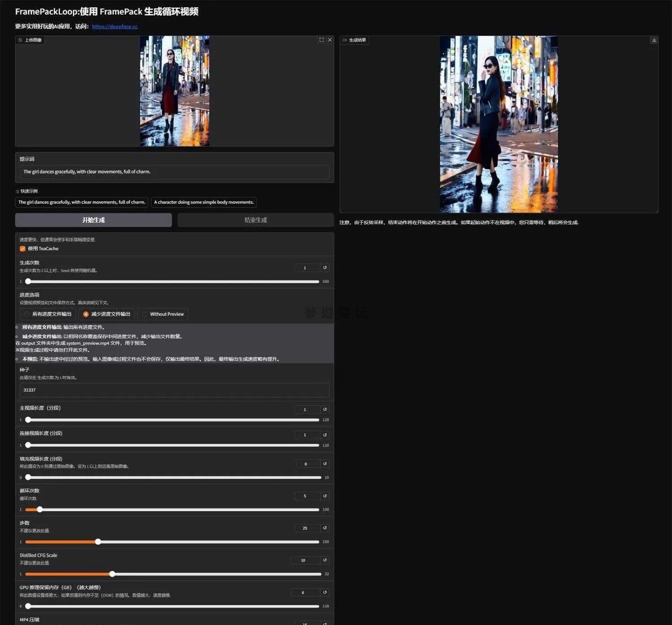This screenshot has height=625, width=672.
Task: Reset the 步数 steps value icon
Action: point(325,528)
